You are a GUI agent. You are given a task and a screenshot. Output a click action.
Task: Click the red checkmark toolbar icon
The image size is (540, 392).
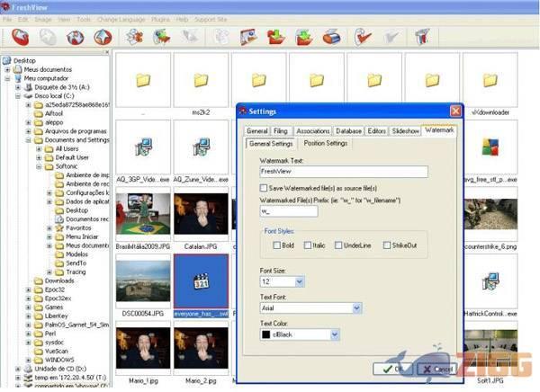click(x=364, y=37)
